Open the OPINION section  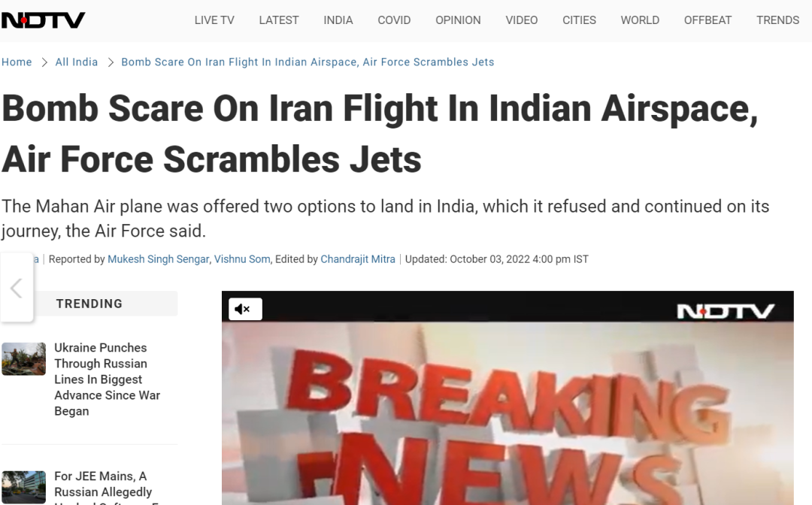[459, 20]
